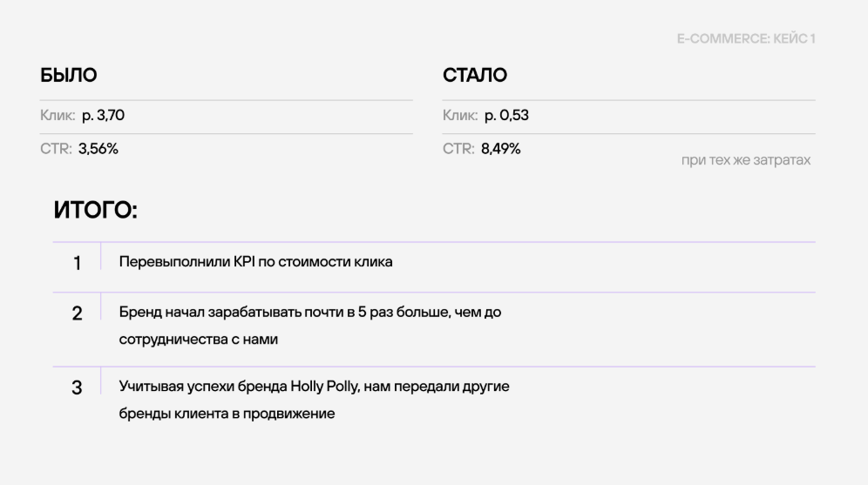Click the "8,49%" CTR value
The image size is (868, 485).
(501, 149)
